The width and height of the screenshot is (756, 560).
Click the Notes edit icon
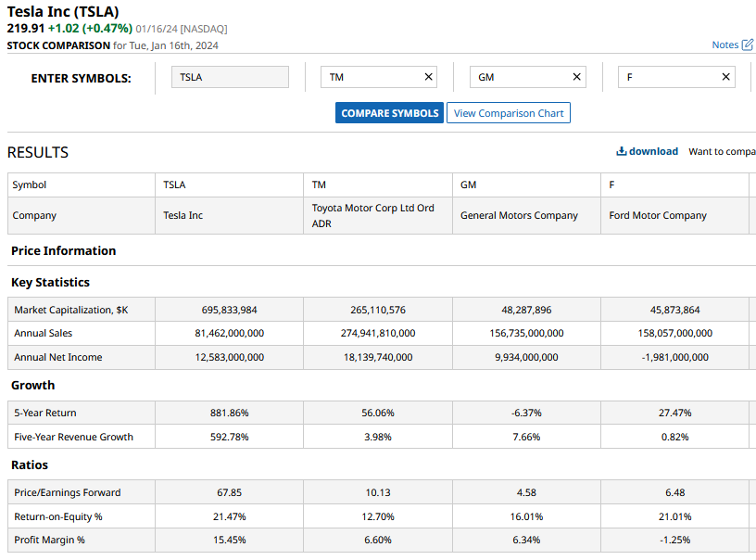[x=748, y=45]
